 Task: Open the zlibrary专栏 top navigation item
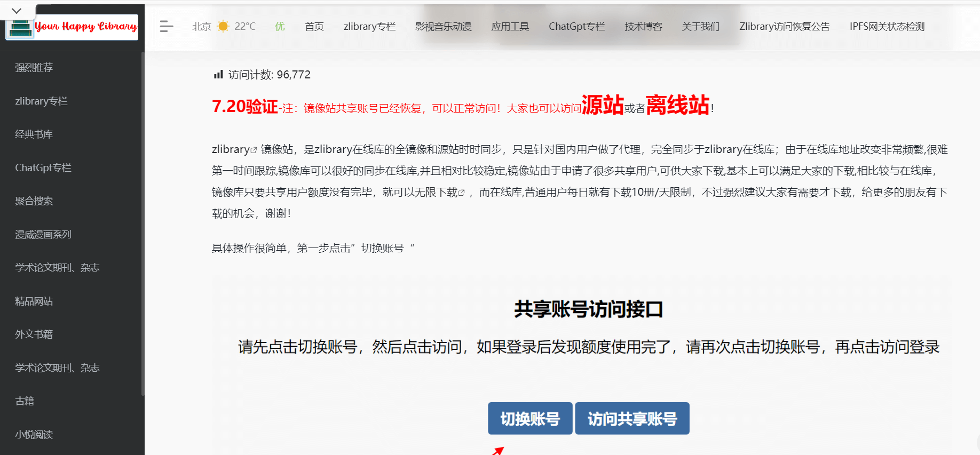tap(369, 27)
